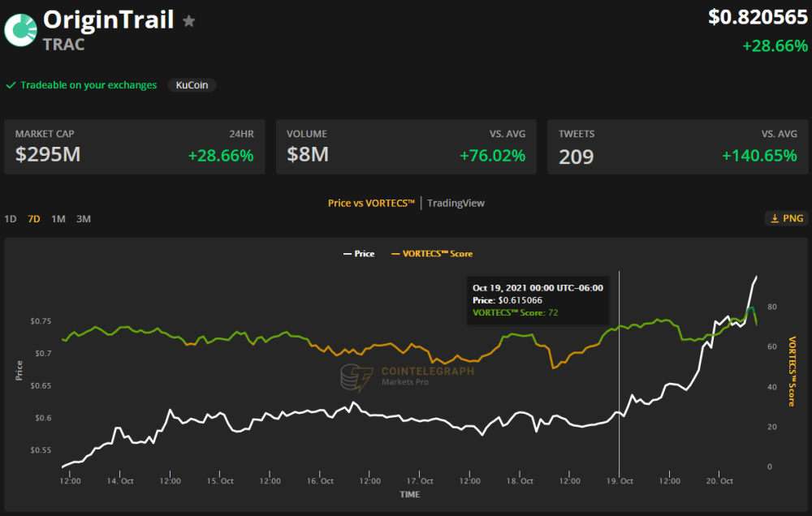Click the KuCoin exchange tag
812x516 pixels.
pos(192,85)
